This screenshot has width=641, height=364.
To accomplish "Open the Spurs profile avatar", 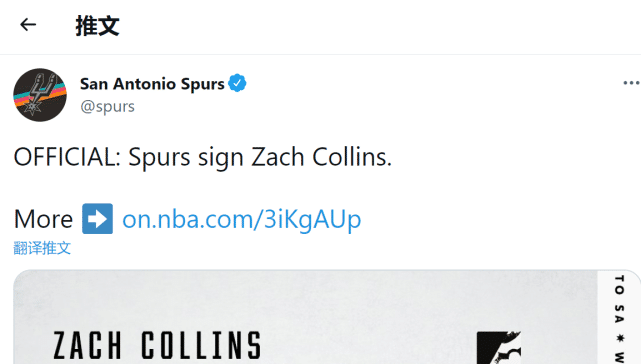I will [40, 95].
